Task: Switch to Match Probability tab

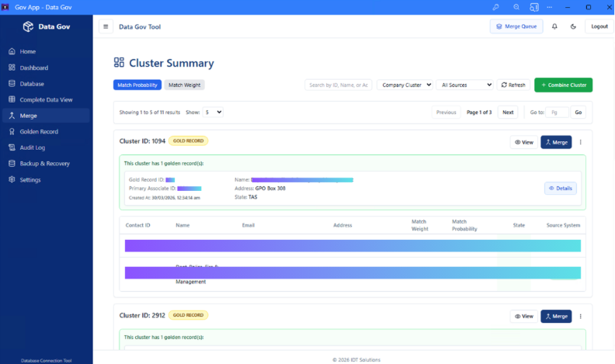Action: tap(137, 85)
